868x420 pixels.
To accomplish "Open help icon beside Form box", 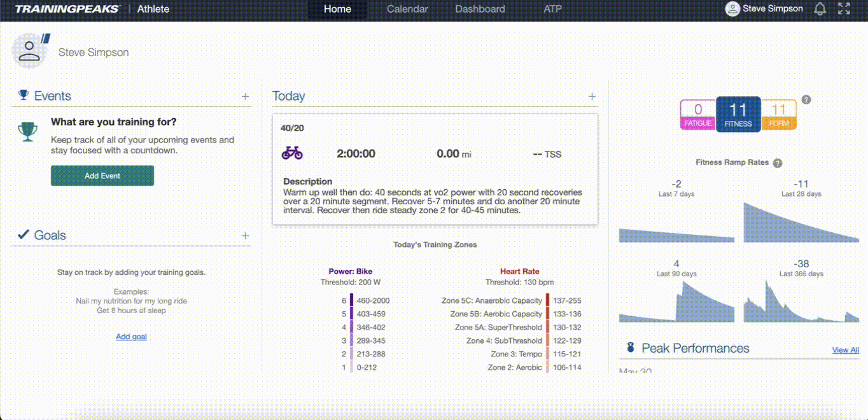I will (806, 100).
